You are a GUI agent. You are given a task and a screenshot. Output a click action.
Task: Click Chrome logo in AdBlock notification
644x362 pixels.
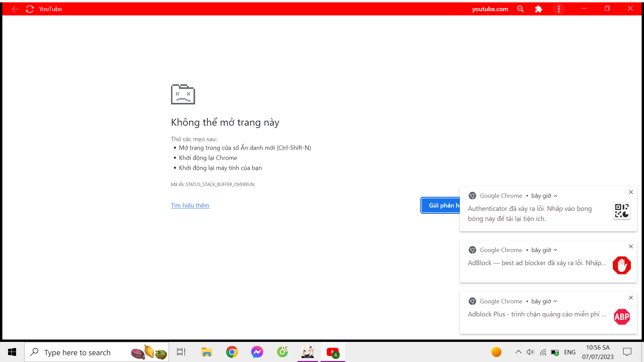pos(472,250)
